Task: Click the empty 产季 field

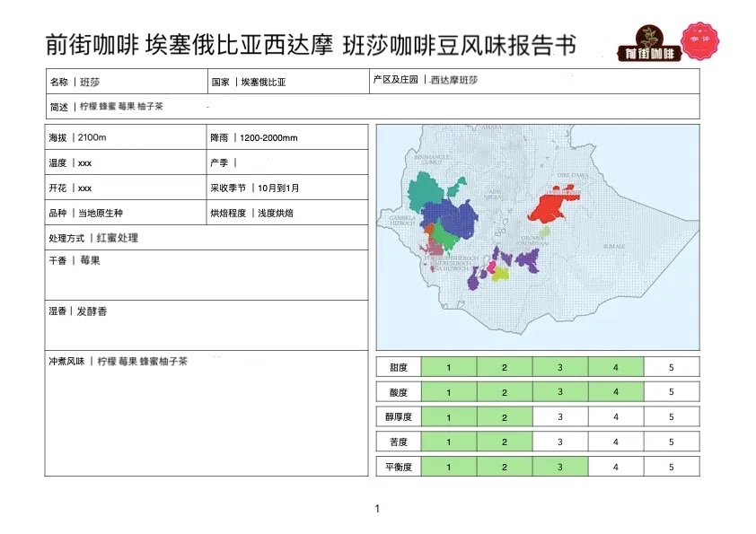Action: [x=287, y=162]
